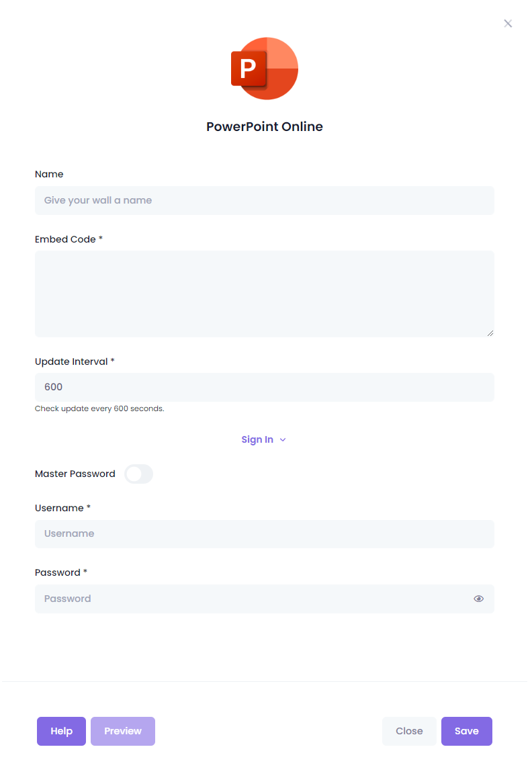
Task: Toggle the Master Password switch
Action: pos(139,474)
